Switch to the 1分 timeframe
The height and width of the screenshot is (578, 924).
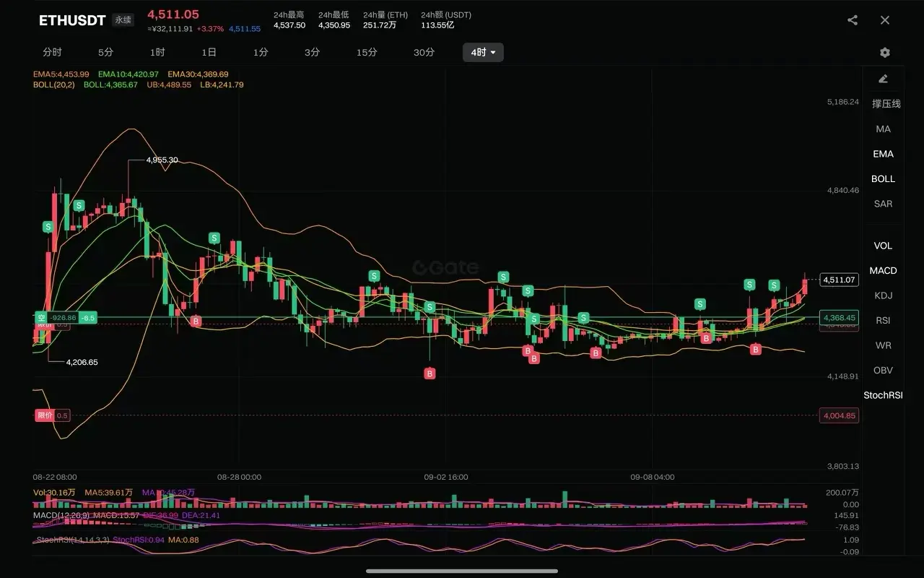click(x=261, y=52)
